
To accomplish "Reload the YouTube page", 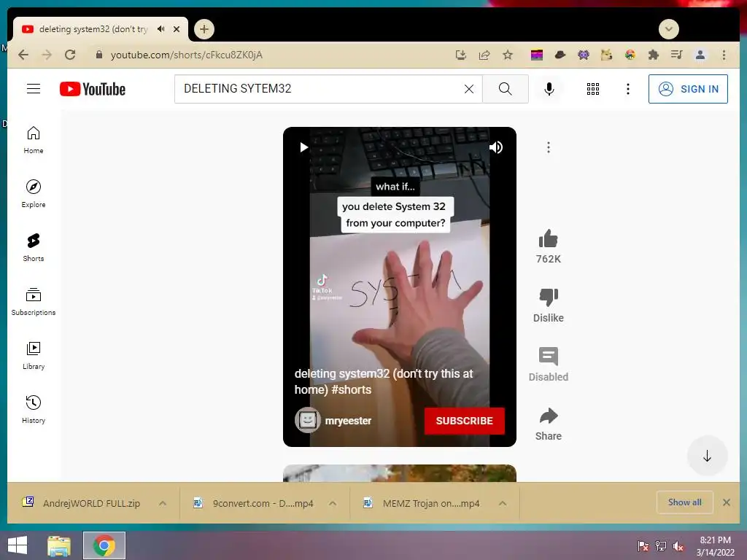I will [70, 55].
